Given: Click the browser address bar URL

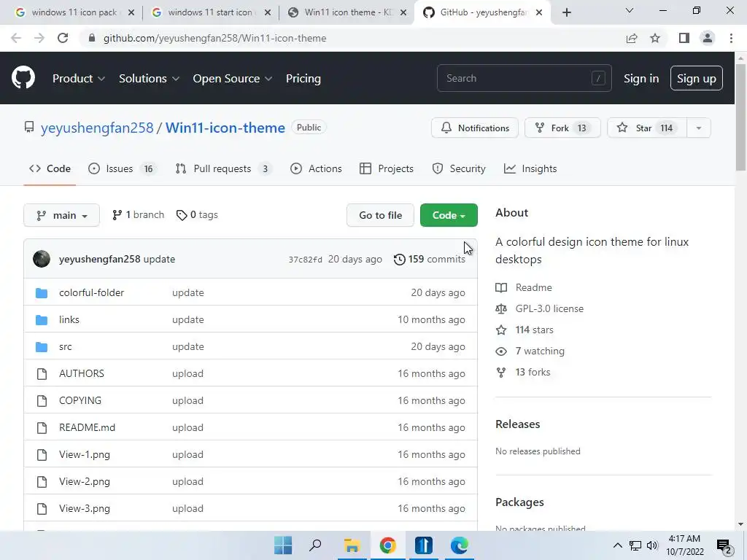Looking at the screenshot, I should click(x=215, y=38).
